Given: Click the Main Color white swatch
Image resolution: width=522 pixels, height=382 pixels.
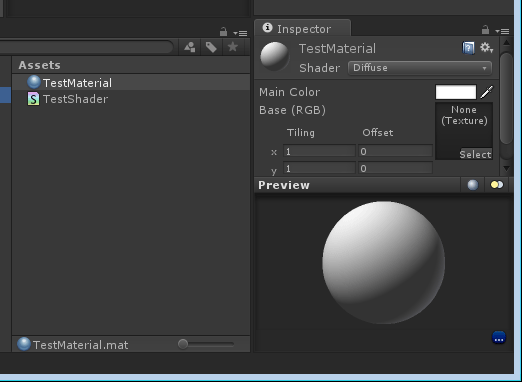Looking at the screenshot, I should click(x=456, y=92).
